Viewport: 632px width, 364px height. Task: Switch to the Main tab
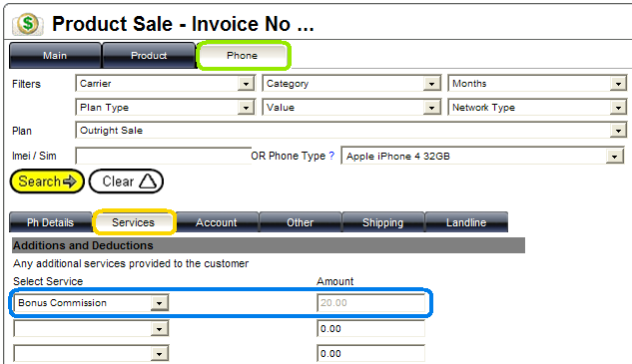[x=55, y=55]
